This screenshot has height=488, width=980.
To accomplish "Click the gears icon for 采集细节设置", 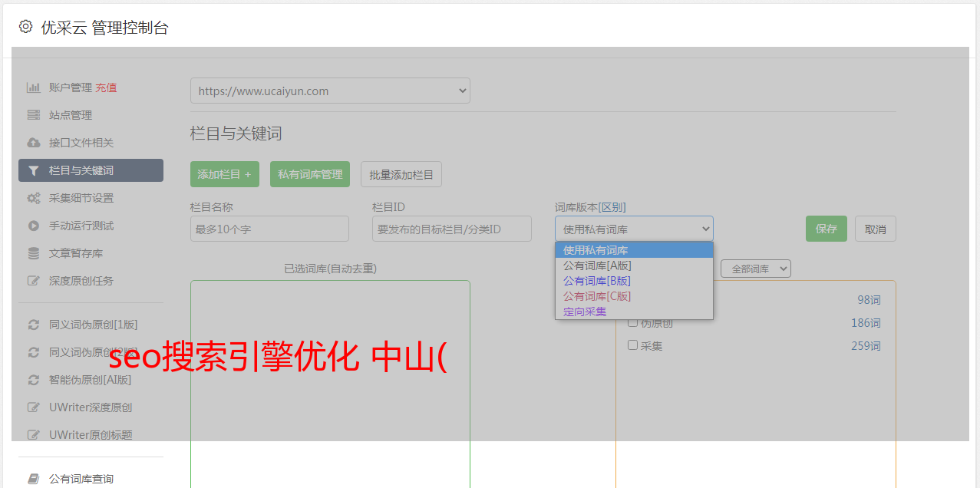I will [33, 198].
